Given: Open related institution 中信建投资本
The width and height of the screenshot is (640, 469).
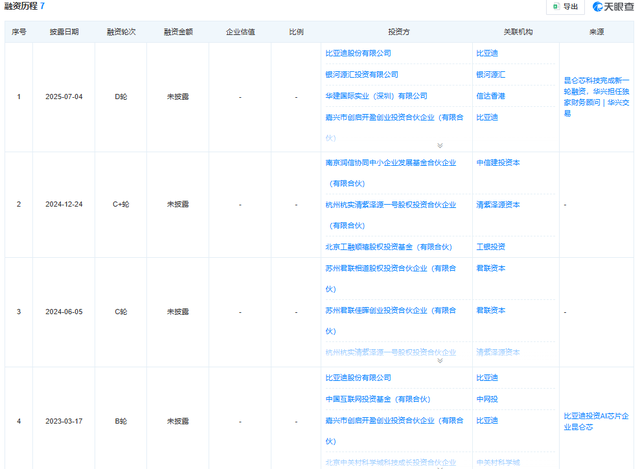Looking at the screenshot, I should pyautogui.click(x=497, y=162).
